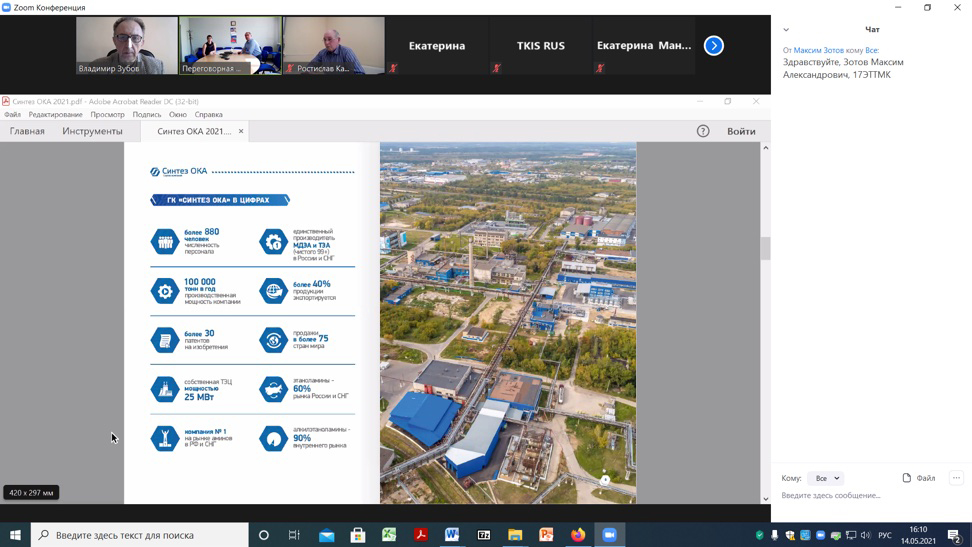Click the 'более 40%' export globe icon

tap(273, 291)
